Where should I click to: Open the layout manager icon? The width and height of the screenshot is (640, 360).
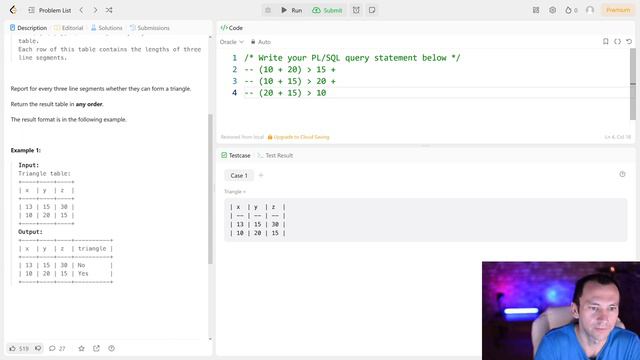[x=536, y=10]
